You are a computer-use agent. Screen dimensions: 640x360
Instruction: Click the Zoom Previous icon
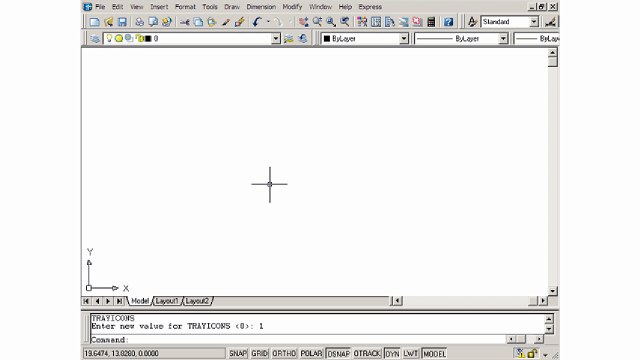(x=344, y=22)
